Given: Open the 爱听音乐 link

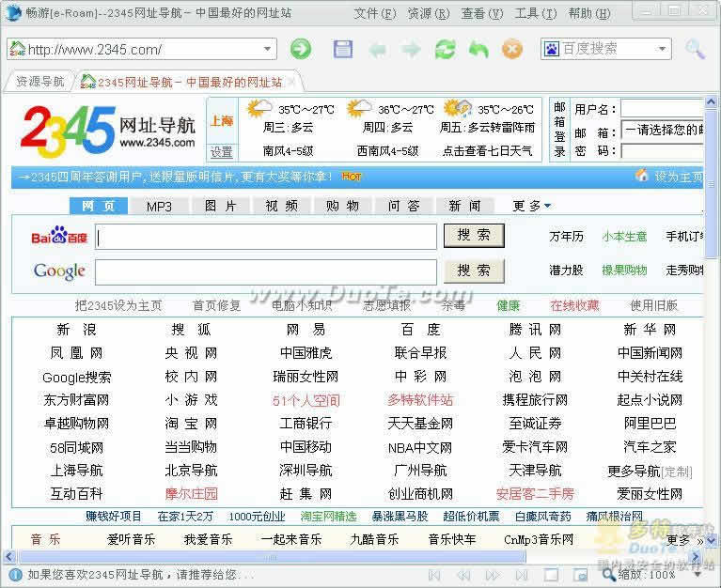Looking at the screenshot, I should 131,539.
